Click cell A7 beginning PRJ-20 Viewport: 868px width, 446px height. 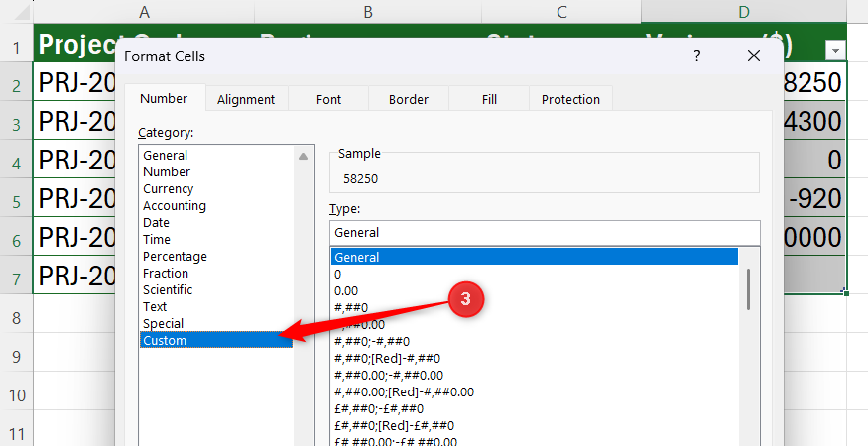[x=74, y=276]
